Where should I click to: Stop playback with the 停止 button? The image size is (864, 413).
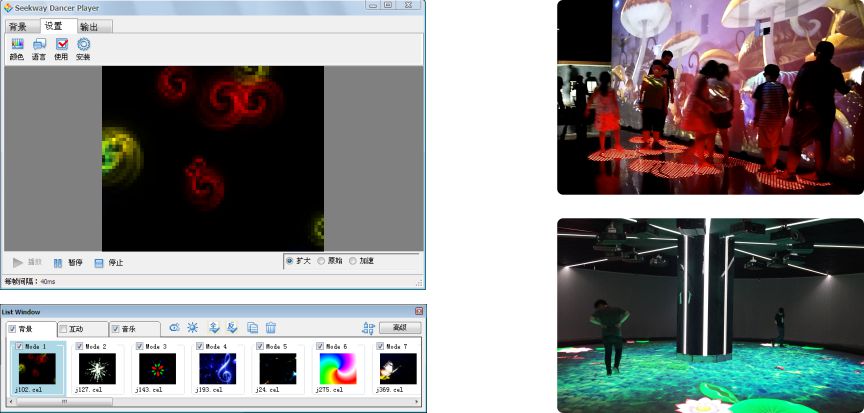click(x=107, y=262)
